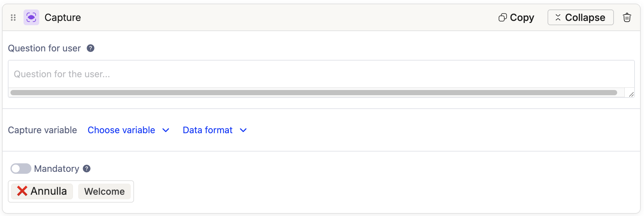The image size is (644, 216).
Task: Expand chevron next to Choose variable
Action: [x=166, y=130]
